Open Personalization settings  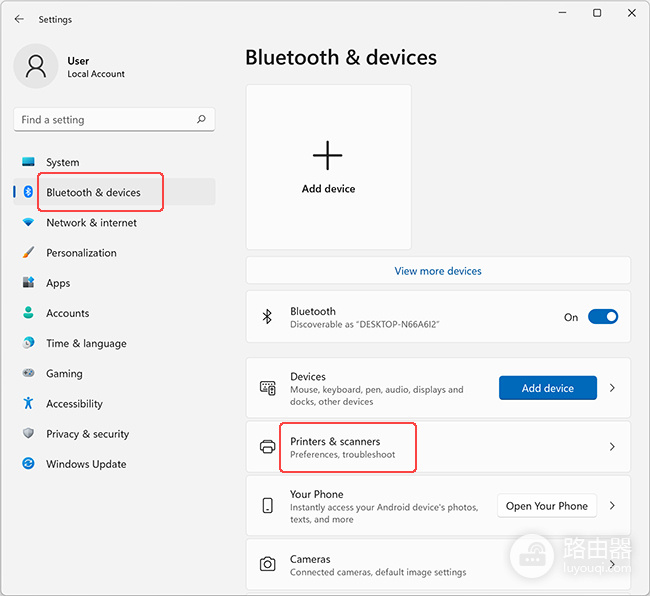[114, 253]
